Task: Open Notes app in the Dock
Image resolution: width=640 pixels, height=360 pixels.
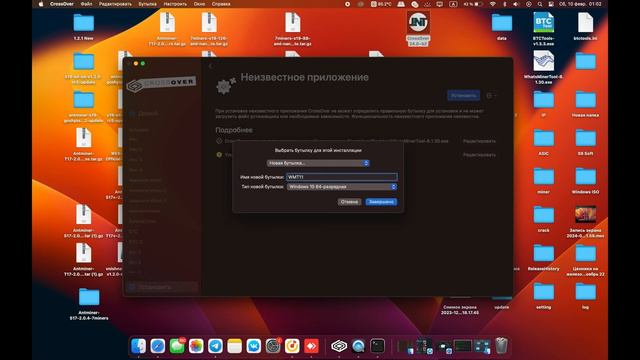Action: 234,346
